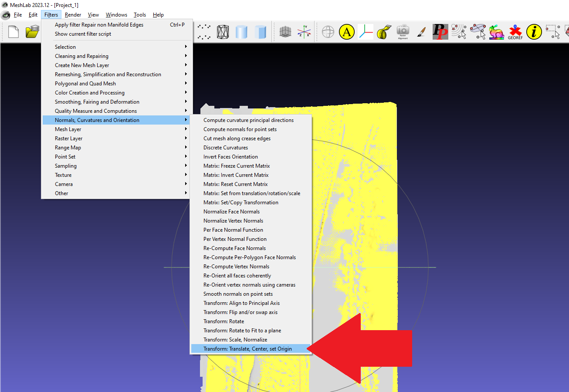Click the PP pick points icon
The height and width of the screenshot is (392, 569).
click(x=440, y=32)
